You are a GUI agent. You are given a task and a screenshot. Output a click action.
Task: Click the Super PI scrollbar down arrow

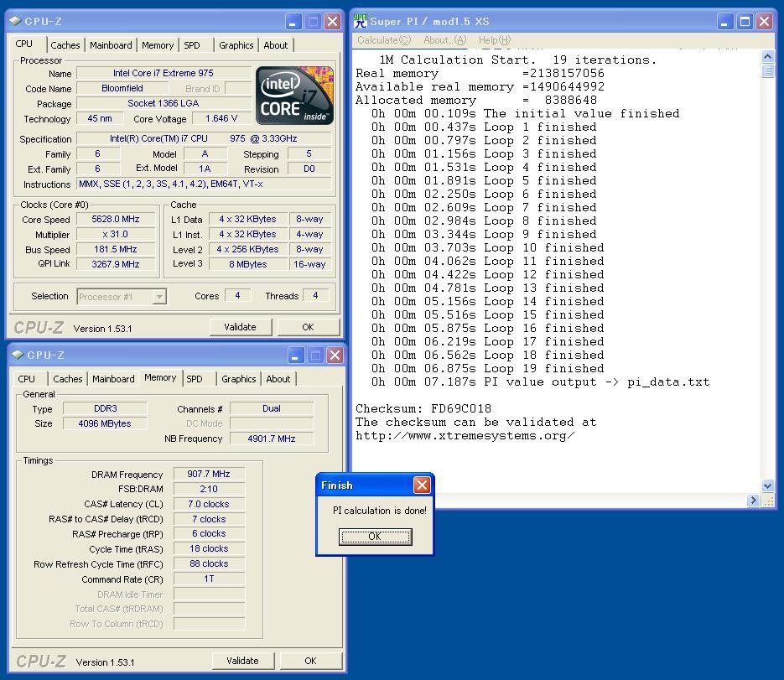767,485
